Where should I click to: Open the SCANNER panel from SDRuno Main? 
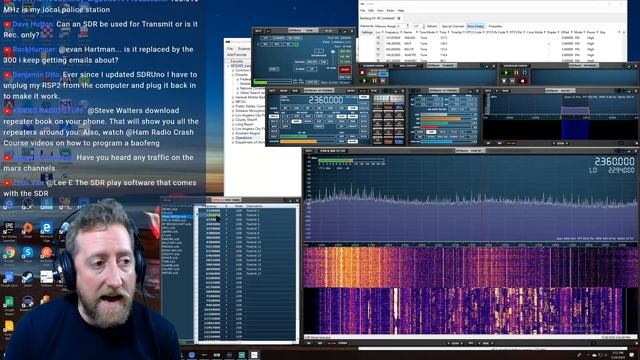[279, 38]
